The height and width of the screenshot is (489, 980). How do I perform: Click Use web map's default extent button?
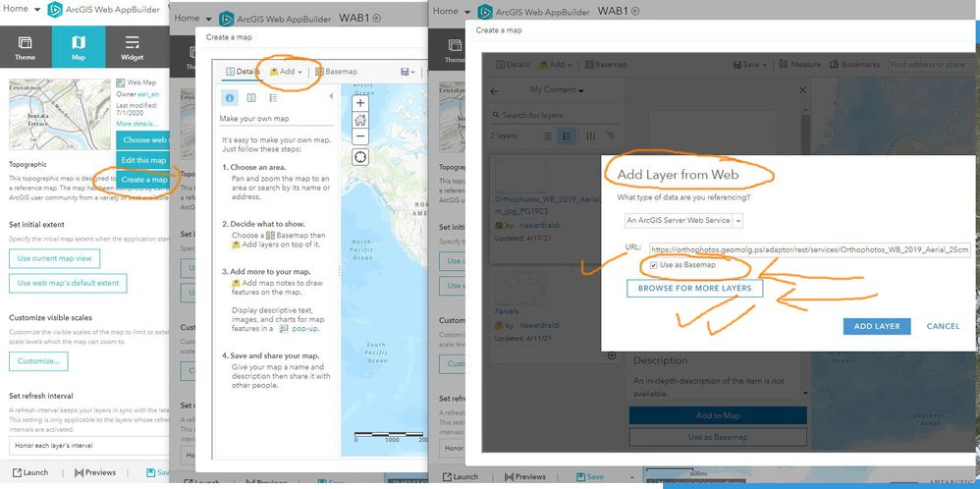click(68, 283)
